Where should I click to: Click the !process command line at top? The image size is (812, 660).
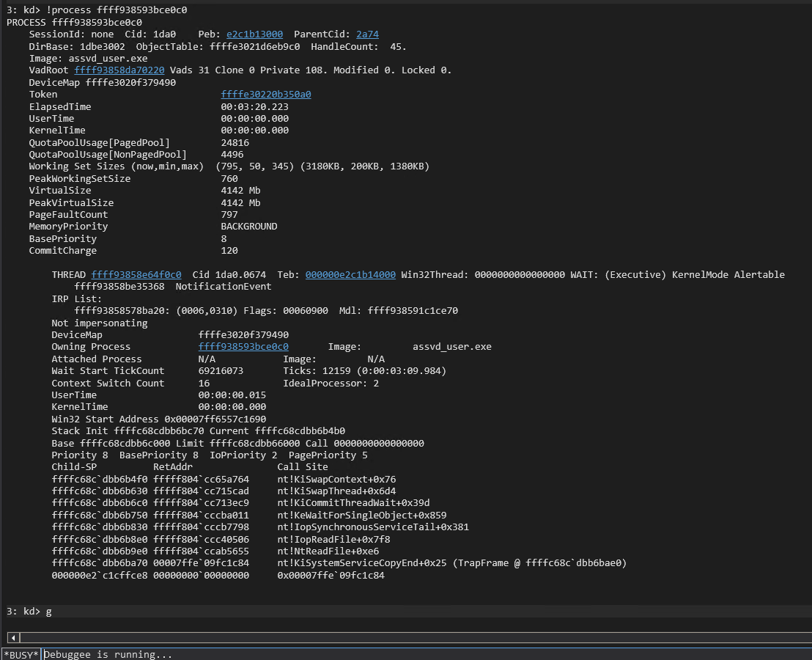tap(97, 10)
